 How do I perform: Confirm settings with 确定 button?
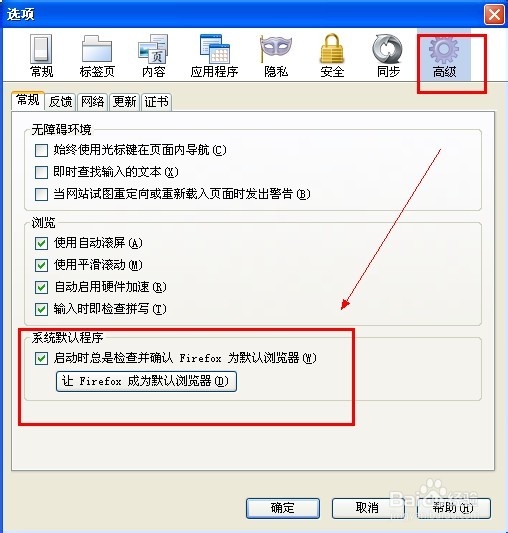(283, 508)
